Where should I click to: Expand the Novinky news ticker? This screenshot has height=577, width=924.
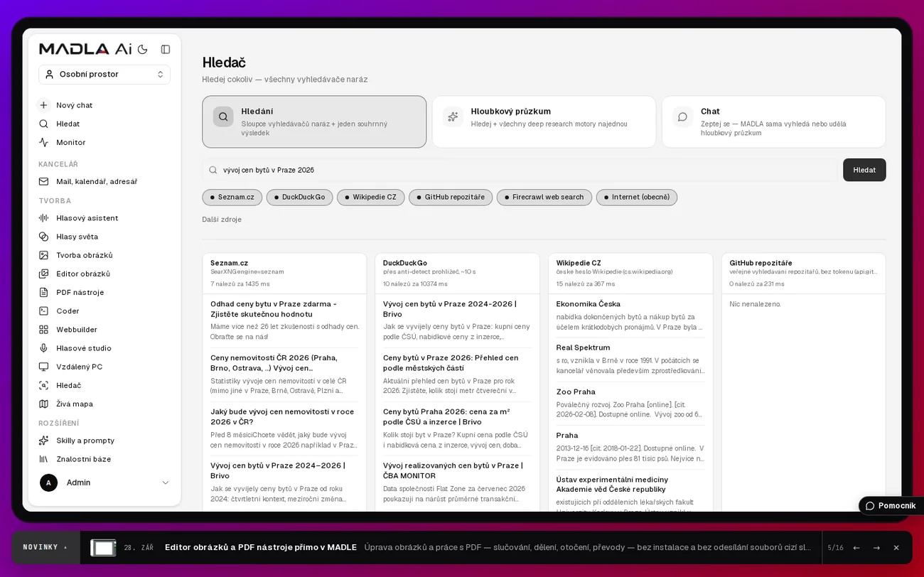click(45, 547)
